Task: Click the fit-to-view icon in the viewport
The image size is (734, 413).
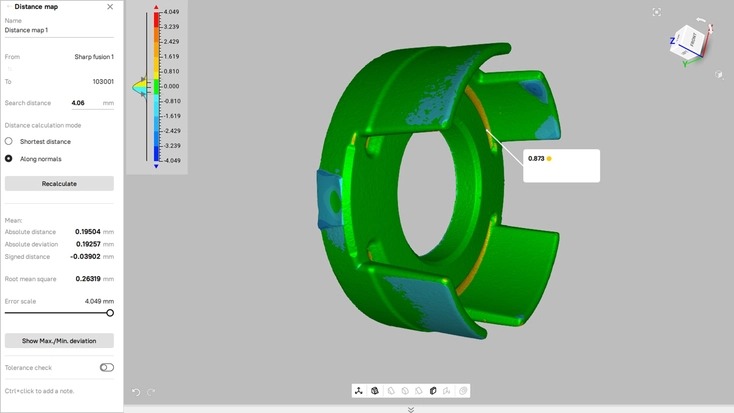Action: pos(656,12)
